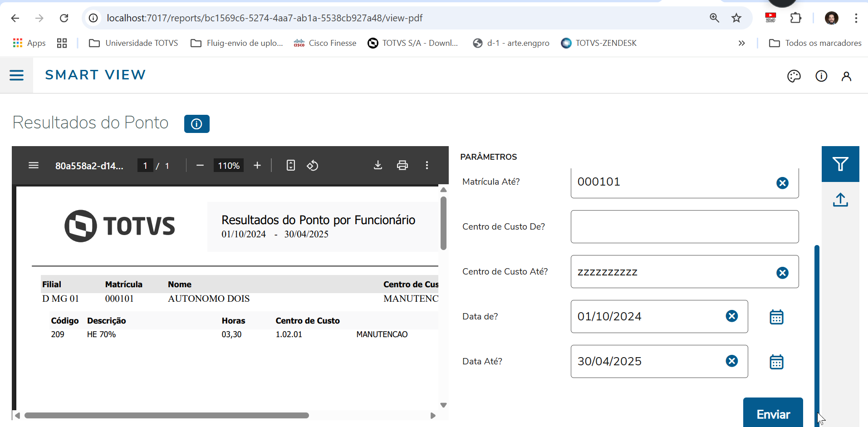Image resolution: width=868 pixels, height=427 pixels.
Task: Expand hidden bookmarks with the chevron
Action: point(742,43)
